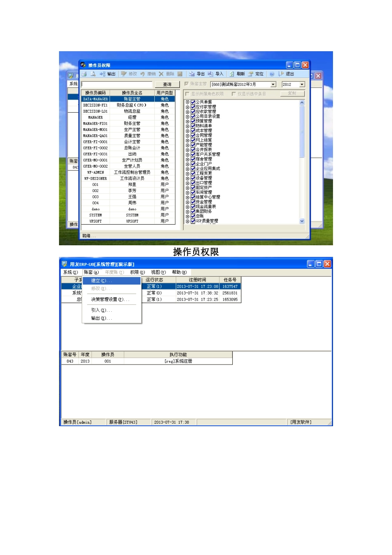Screen dimensions: 392x555
Task: Open the 系统(S) menu
Action: 71,272
